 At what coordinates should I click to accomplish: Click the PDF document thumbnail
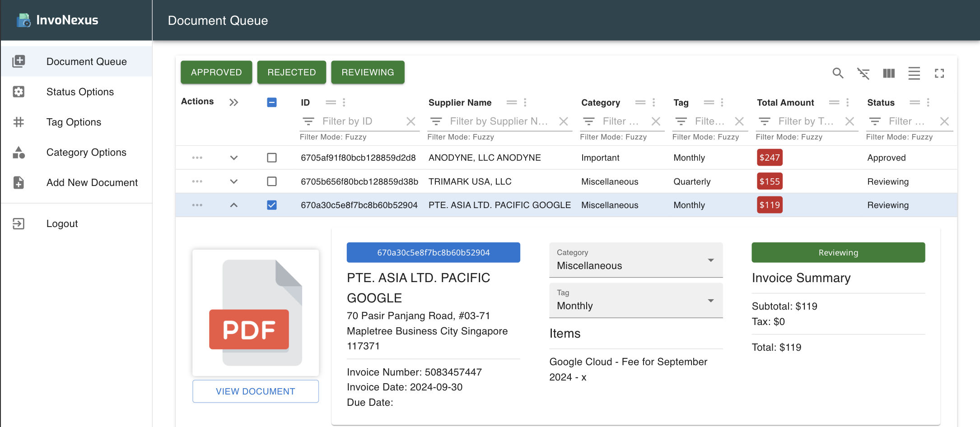coord(256,313)
